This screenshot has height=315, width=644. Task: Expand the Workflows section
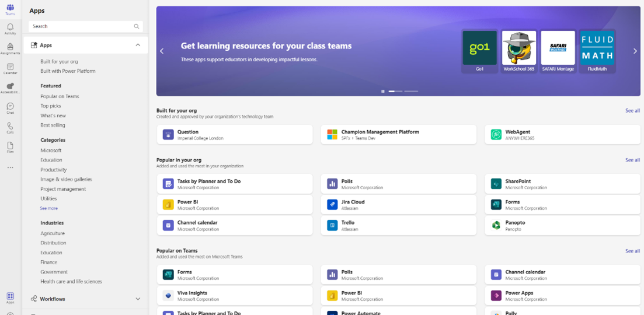click(138, 299)
